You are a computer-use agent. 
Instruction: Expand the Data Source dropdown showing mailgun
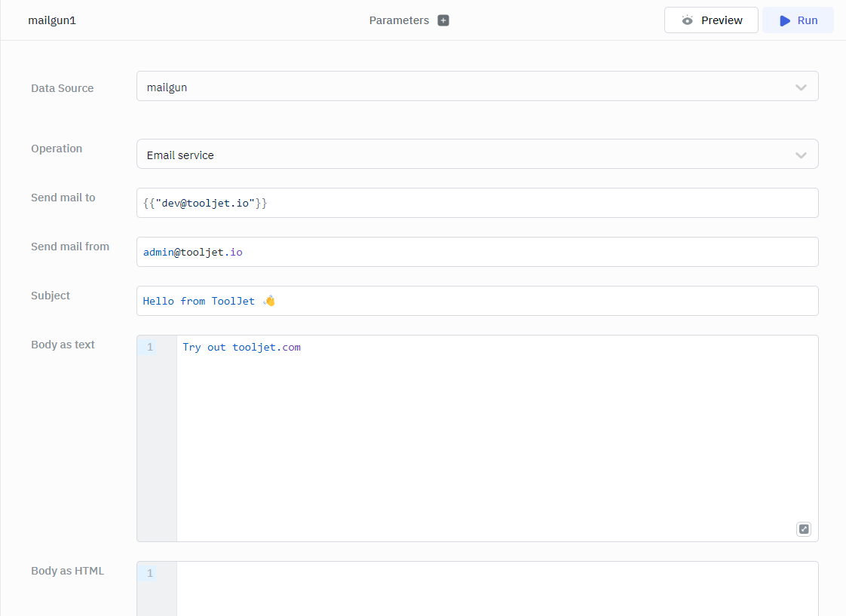click(477, 87)
